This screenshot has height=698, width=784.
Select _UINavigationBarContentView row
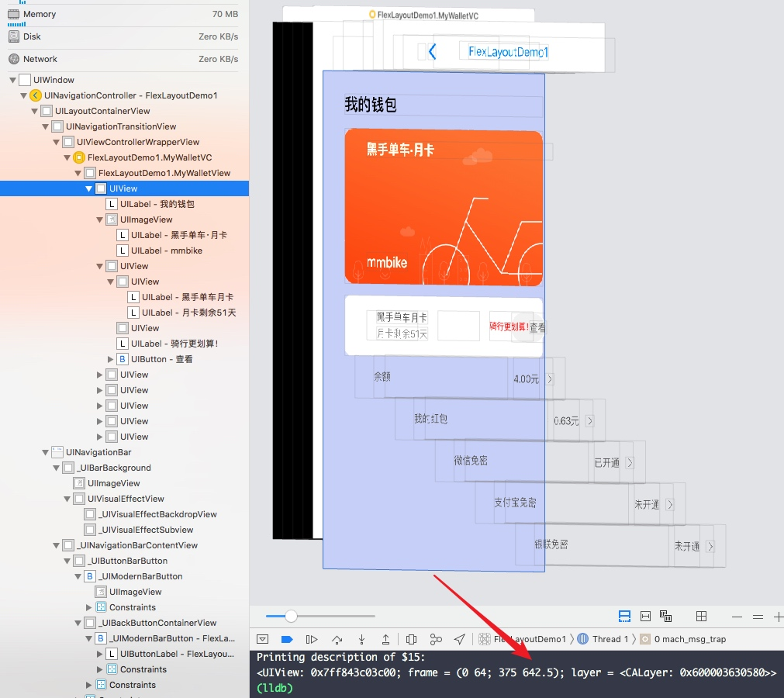coord(125,545)
